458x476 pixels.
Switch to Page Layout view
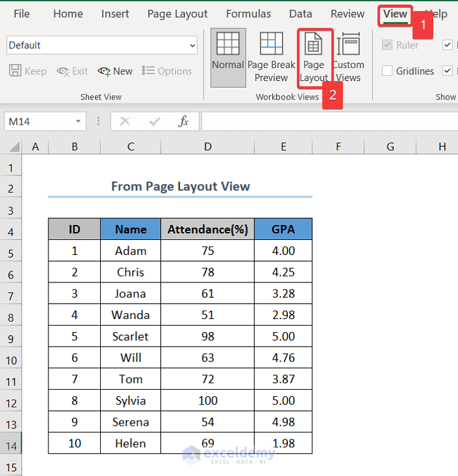click(x=314, y=58)
